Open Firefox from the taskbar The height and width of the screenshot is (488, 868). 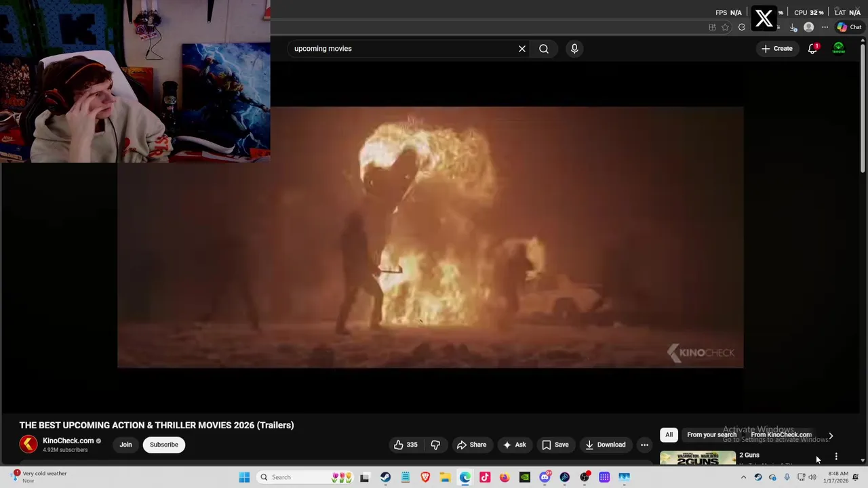click(x=505, y=477)
